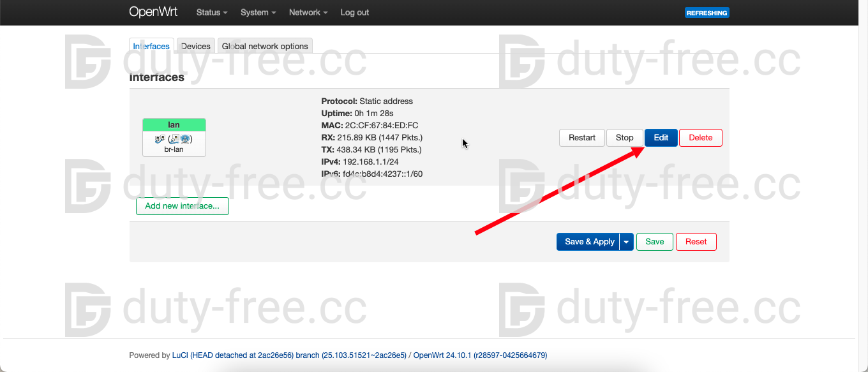Click Log out in the top bar
The image size is (868, 372).
[x=354, y=12]
